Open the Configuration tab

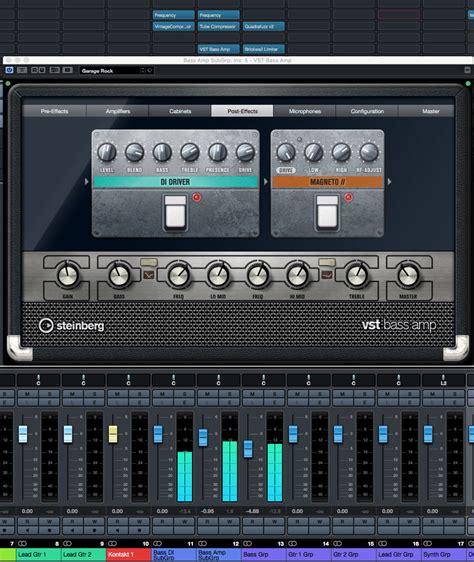pos(367,111)
